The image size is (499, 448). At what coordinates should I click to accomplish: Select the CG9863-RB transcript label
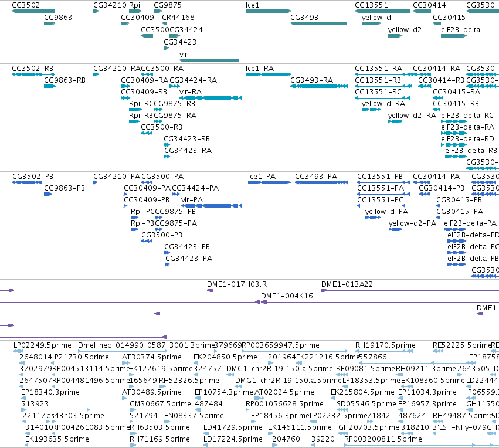point(65,80)
